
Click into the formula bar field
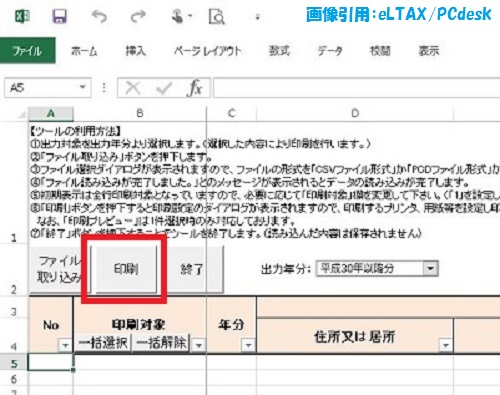[x=356, y=88]
